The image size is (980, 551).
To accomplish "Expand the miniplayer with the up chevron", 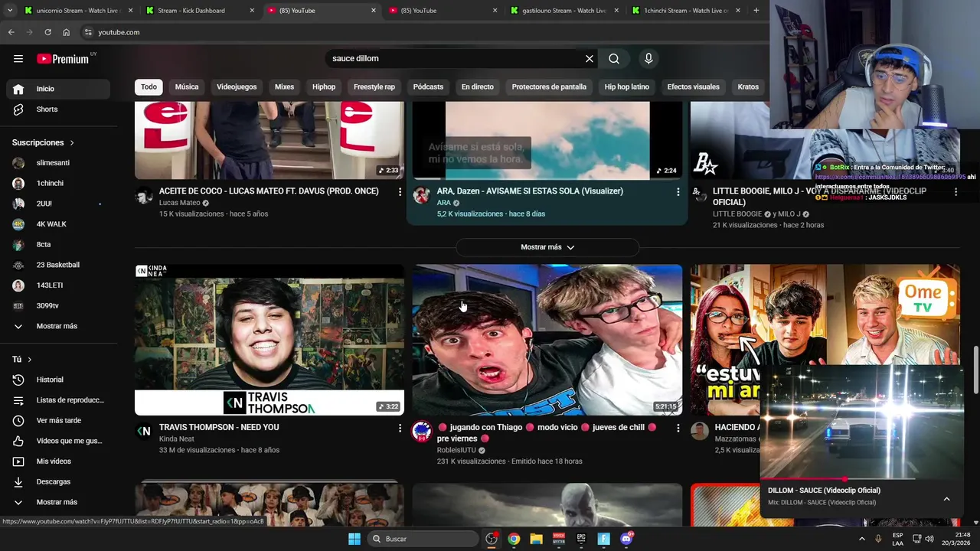I will click(x=946, y=499).
